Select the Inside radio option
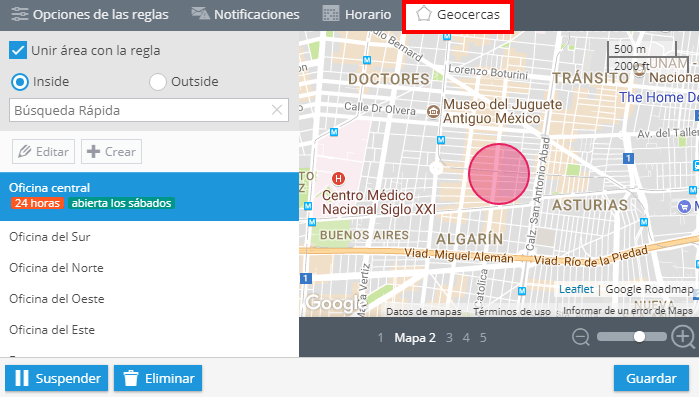 [20, 82]
